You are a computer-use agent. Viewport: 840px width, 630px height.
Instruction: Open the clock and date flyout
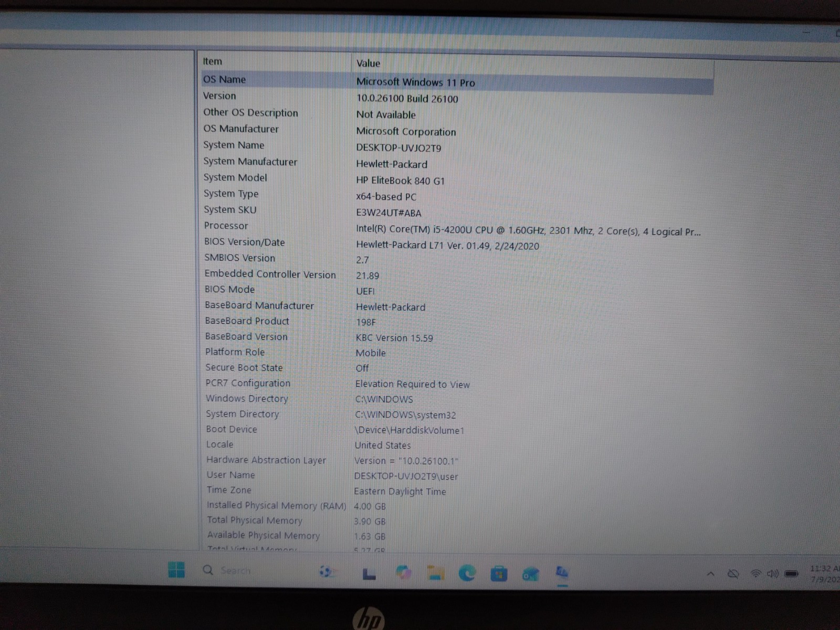(824, 574)
